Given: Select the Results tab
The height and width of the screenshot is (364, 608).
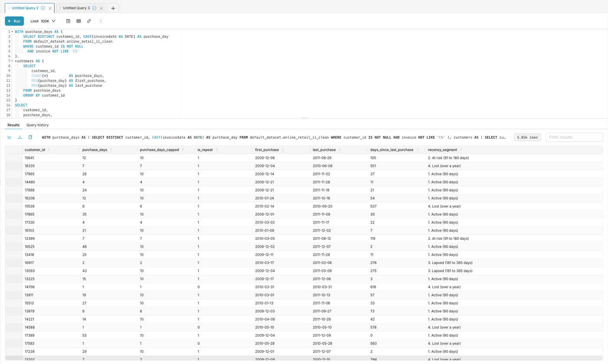Looking at the screenshot, I should (13, 125).
